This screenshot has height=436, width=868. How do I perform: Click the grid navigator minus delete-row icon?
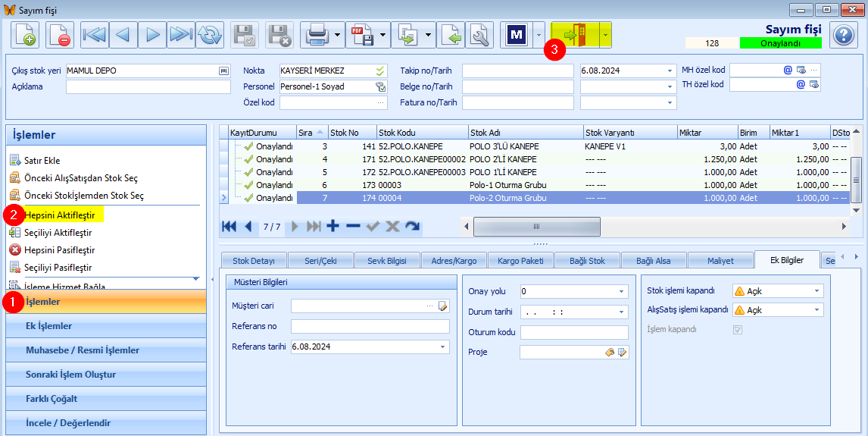pos(353,226)
